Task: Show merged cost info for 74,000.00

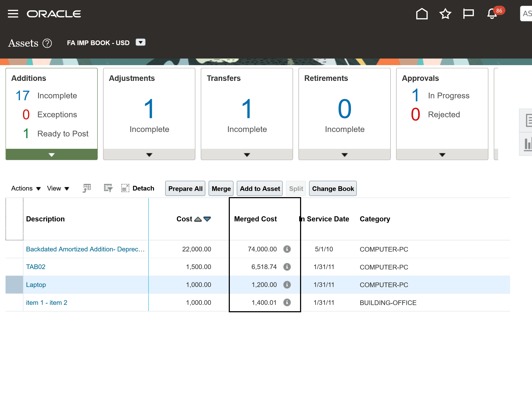Action: tap(287, 249)
